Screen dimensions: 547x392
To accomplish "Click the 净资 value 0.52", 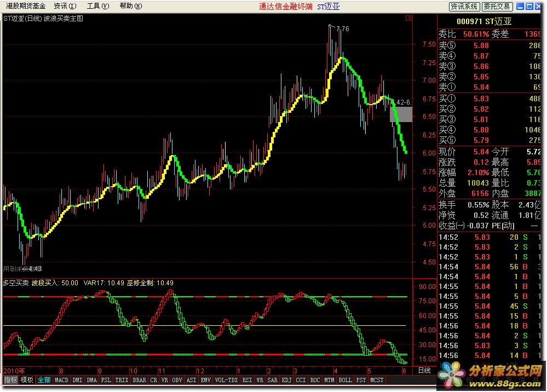I will [481, 216].
